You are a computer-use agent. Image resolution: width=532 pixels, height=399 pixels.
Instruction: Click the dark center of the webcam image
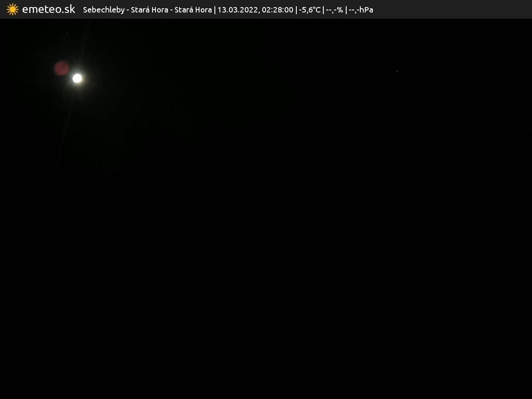pyautogui.click(x=266, y=208)
